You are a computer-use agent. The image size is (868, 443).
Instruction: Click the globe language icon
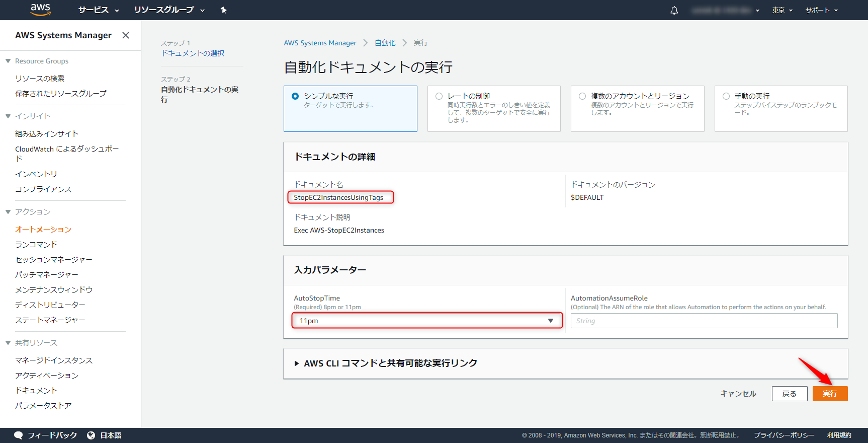[91, 435]
